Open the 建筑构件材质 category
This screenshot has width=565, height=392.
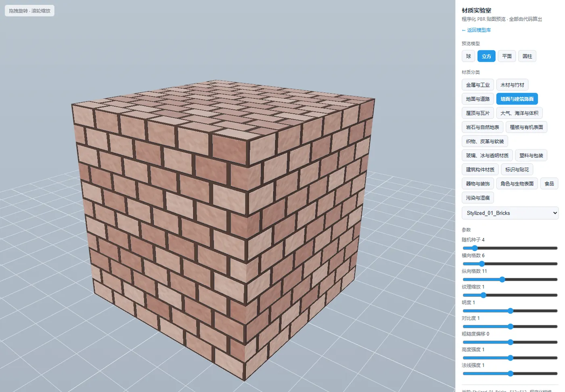coord(480,169)
